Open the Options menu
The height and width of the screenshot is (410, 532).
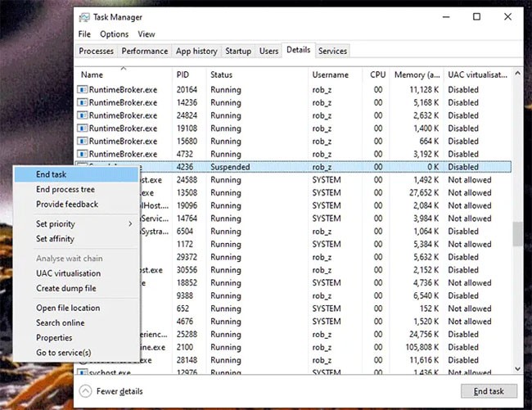click(114, 34)
